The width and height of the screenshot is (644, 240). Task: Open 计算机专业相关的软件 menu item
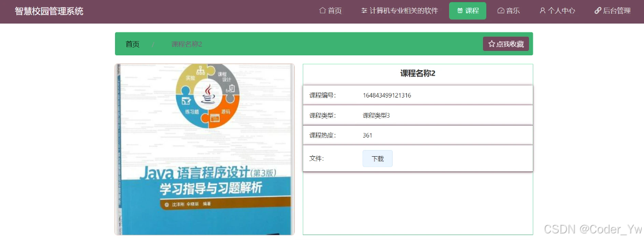tap(400, 11)
